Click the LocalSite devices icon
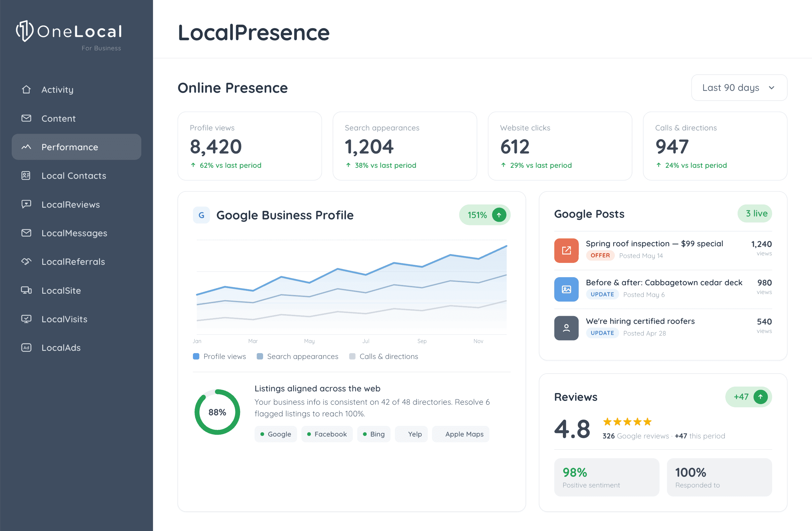The width and height of the screenshot is (812, 531). coord(26,290)
